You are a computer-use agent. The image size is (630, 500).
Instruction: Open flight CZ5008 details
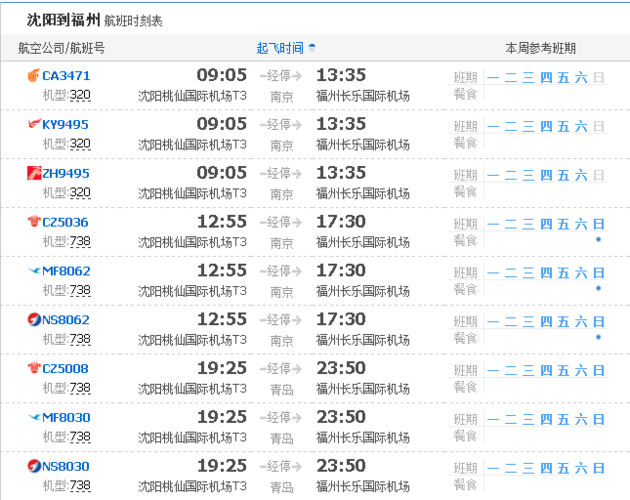(x=65, y=369)
